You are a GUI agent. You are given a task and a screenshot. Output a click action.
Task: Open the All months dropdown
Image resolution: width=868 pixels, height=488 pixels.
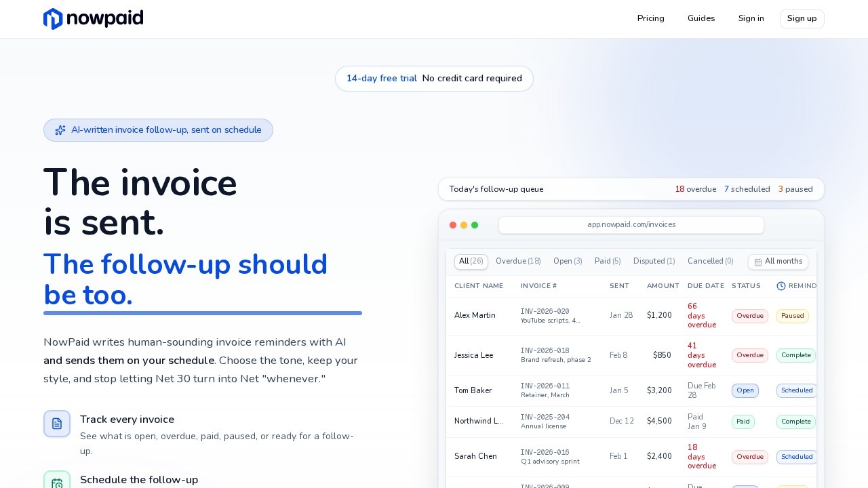tap(778, 262)
